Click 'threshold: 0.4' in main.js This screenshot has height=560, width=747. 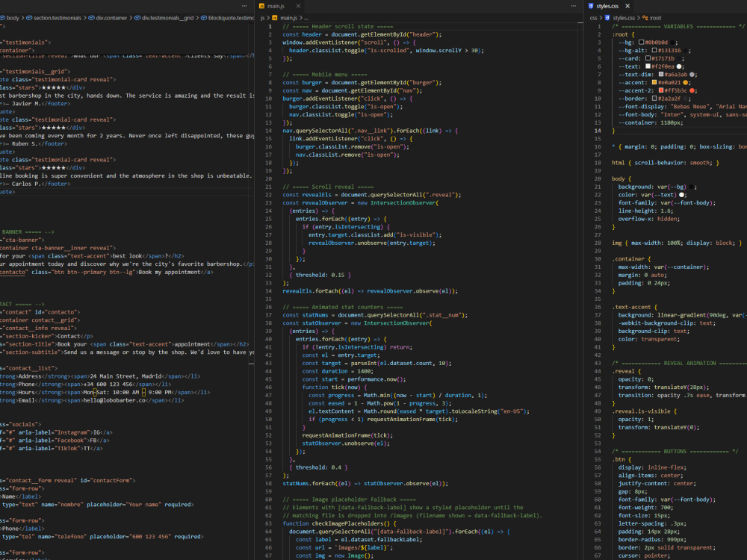click(x=318, y=467)
